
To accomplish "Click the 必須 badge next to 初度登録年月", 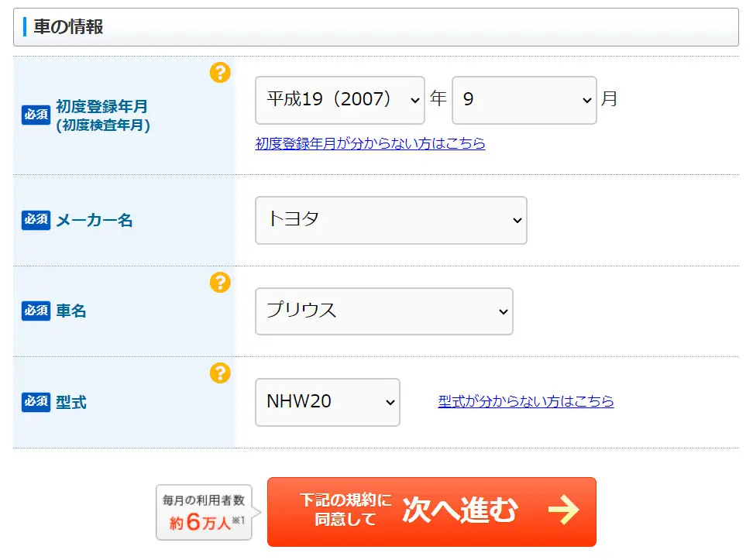I will (x=36, y=115).
